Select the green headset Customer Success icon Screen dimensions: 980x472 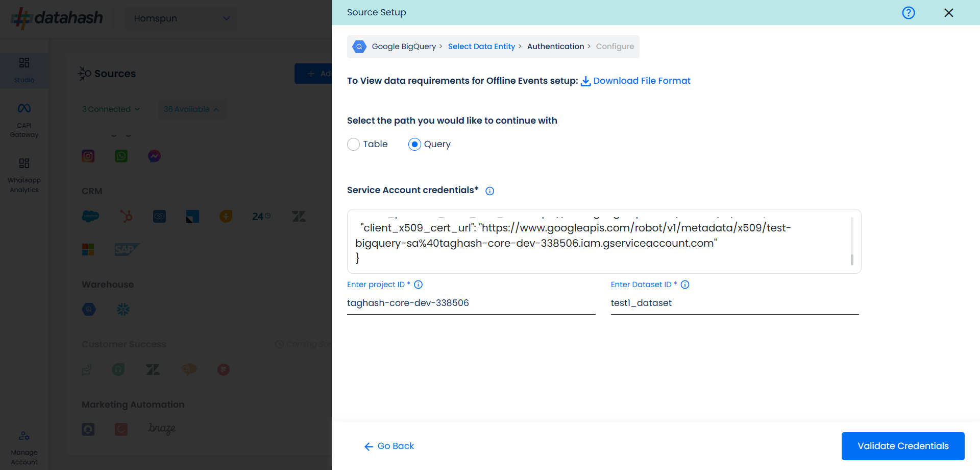tap(118, 369)
